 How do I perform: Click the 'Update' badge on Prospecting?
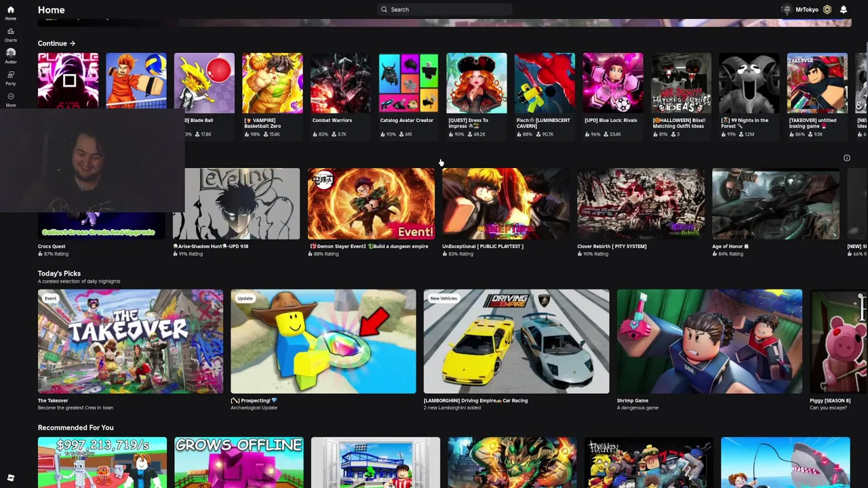coord(245,298)
